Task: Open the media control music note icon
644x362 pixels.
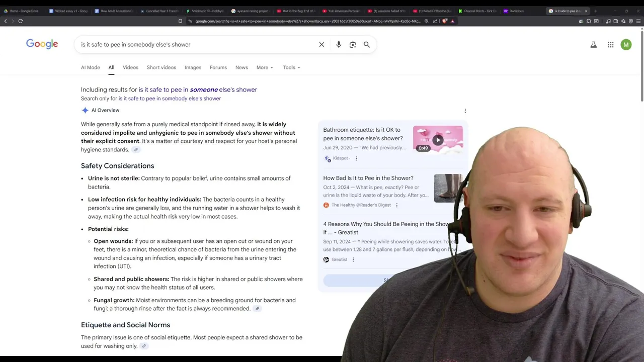Action: (x=608, y=21)
